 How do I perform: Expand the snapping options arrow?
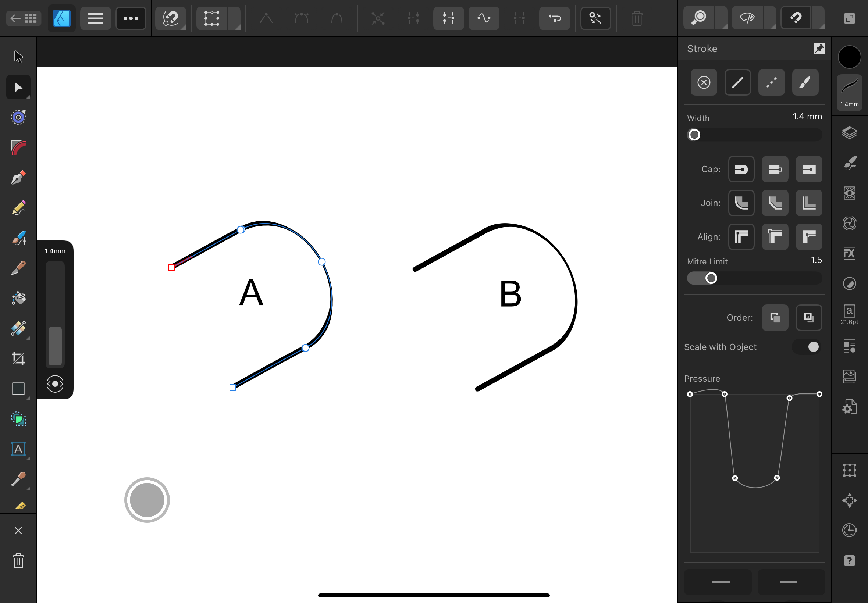818,18
